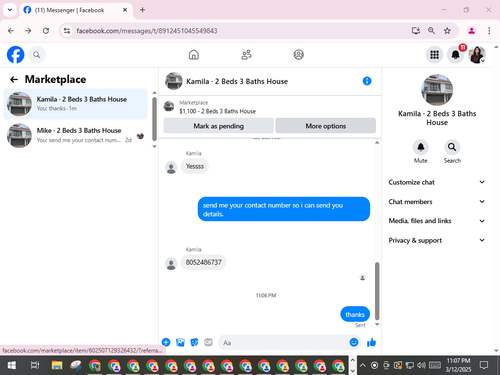Reload the page using browser refresh icon
The image size is (500, 375).
pyautogui.click(x=46, y=31)
